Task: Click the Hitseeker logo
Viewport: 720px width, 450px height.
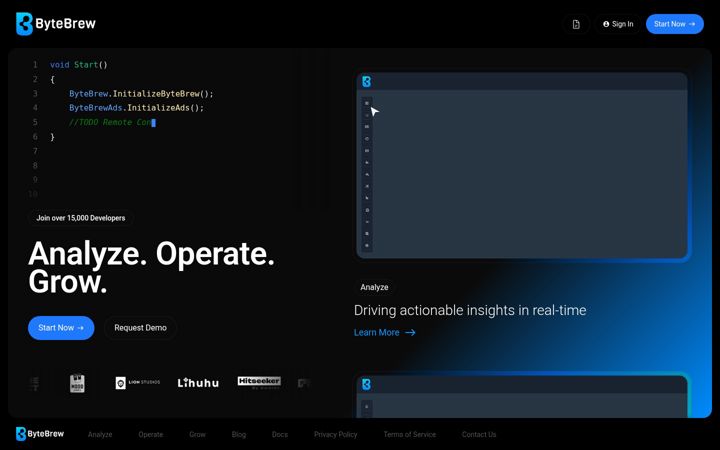Action: pyautogui.click(x=259, y=382)
